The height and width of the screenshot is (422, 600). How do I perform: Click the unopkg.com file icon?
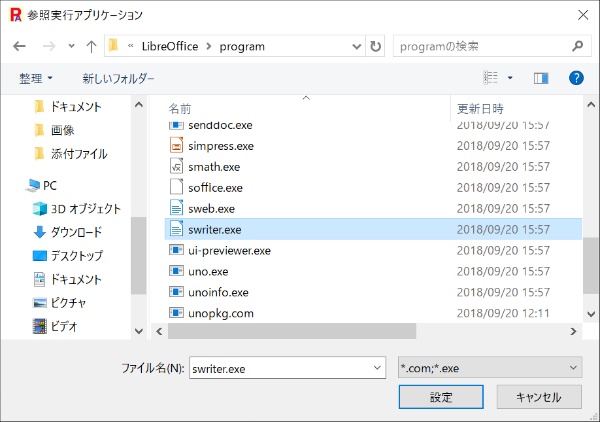point(176,313)
